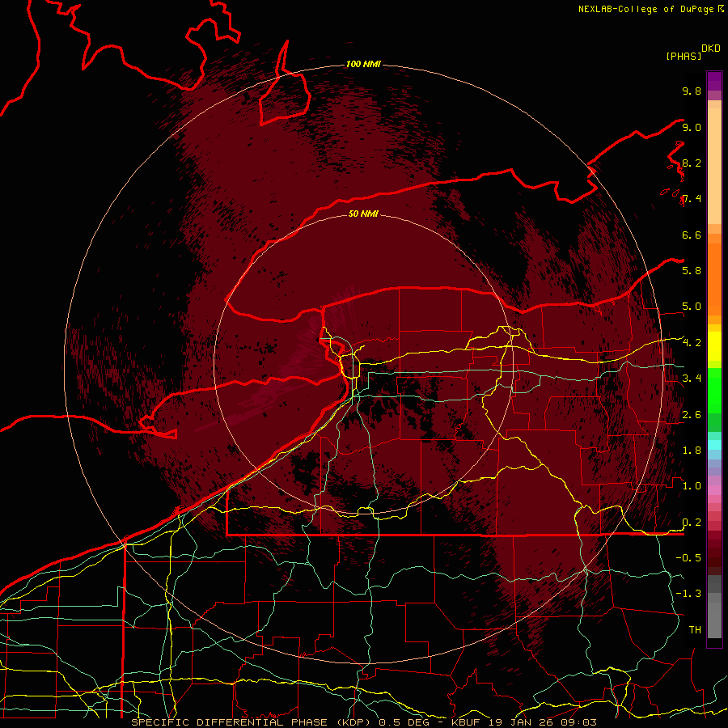Pick the yellow segment of the color scale
Image resolution: width=728 pixels, height=728 pixels.
coord(714,346)
